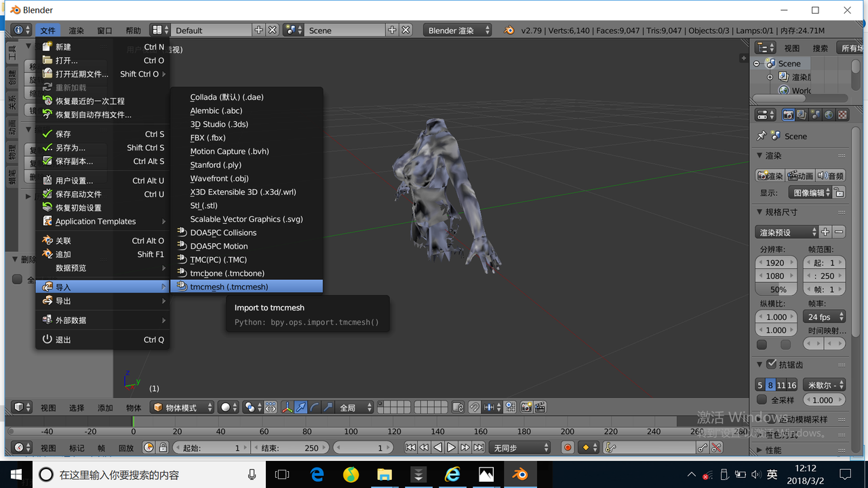Add a new screen layout with plus
868x488 pixels.
point(259,30)
